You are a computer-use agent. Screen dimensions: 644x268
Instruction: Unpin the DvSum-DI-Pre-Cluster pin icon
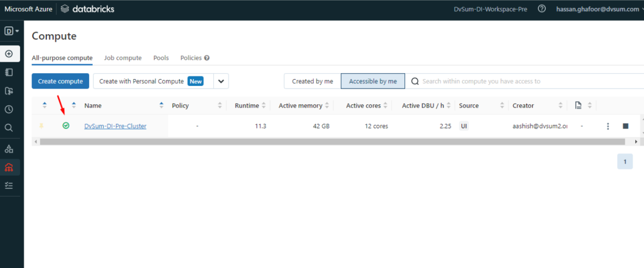coord(41,126)
